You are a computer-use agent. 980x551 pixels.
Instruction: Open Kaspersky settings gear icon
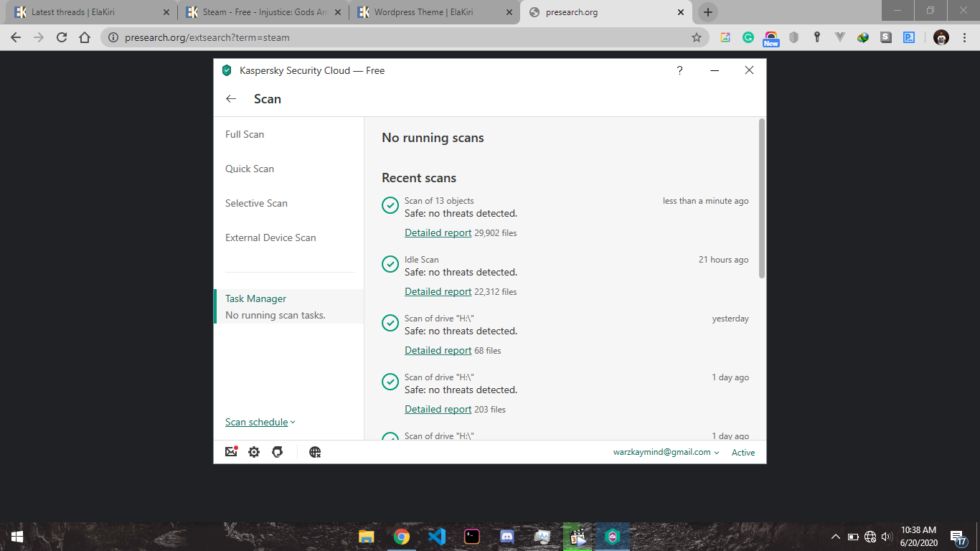[x=254, y=452]
